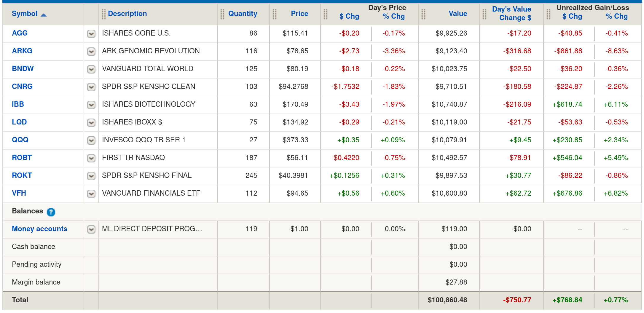644x313 pixels.
Task: Expand the VFH row dropdown arrow
Action: point(91,194)
